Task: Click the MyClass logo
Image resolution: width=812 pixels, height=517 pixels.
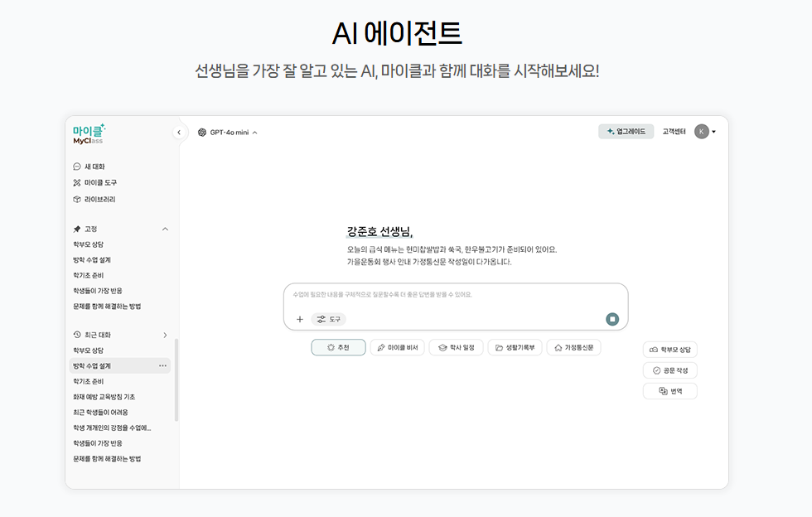Action: 89,134
